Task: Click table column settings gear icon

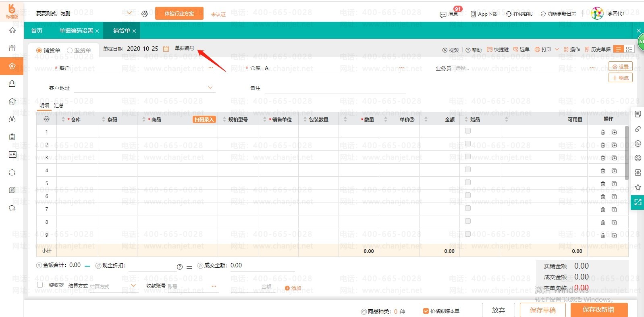Action: [46, 119]
